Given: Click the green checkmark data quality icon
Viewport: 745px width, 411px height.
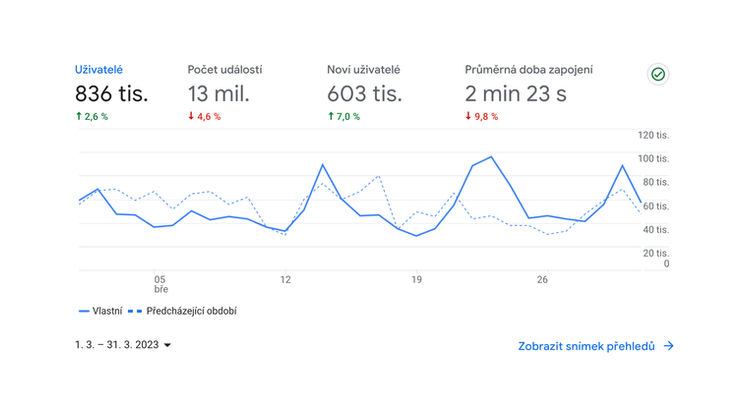Looking at the screenshot, I should tap(658, 75).
